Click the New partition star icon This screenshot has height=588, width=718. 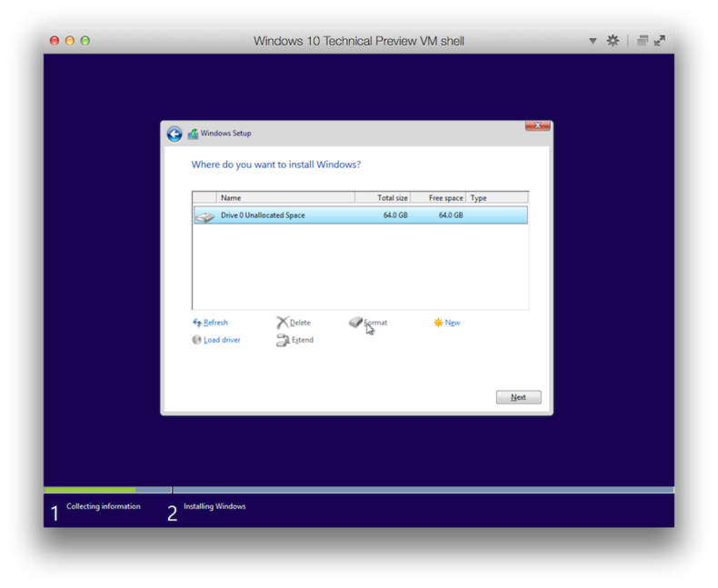(x=438, y=323)
